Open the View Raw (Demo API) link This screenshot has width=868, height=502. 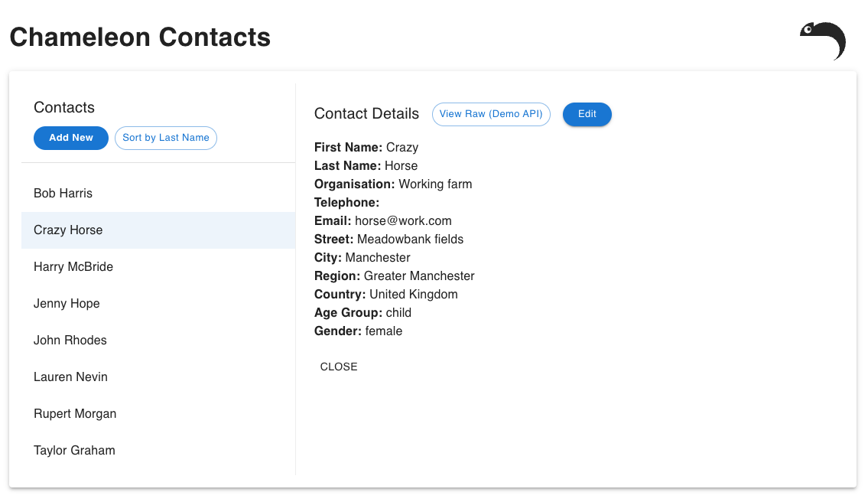point(491,114)
